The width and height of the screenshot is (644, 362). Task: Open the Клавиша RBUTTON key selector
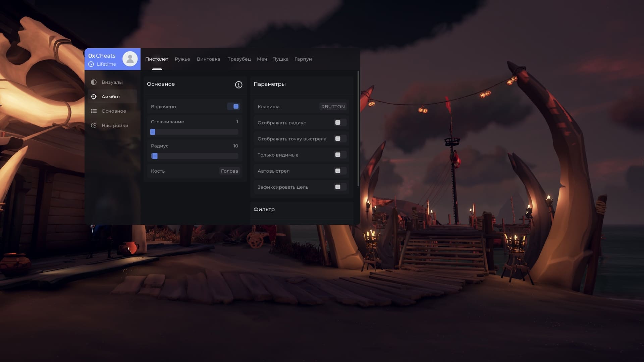pos(333,107)
